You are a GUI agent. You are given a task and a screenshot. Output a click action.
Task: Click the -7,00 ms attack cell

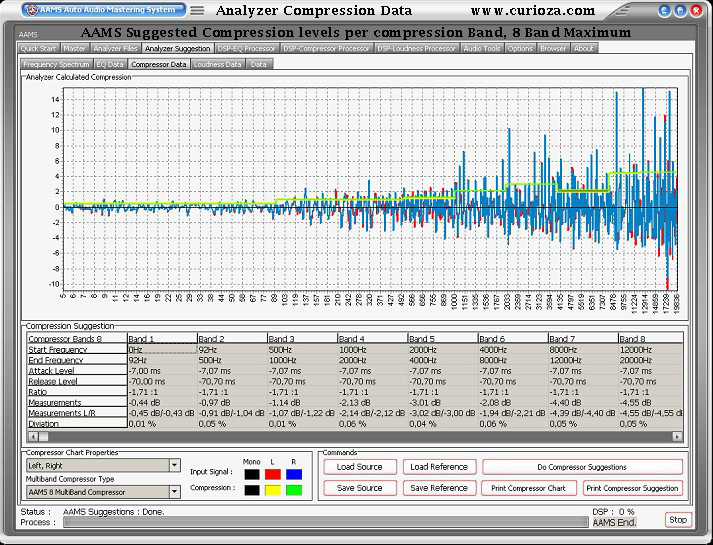click(x=162, y=370)
